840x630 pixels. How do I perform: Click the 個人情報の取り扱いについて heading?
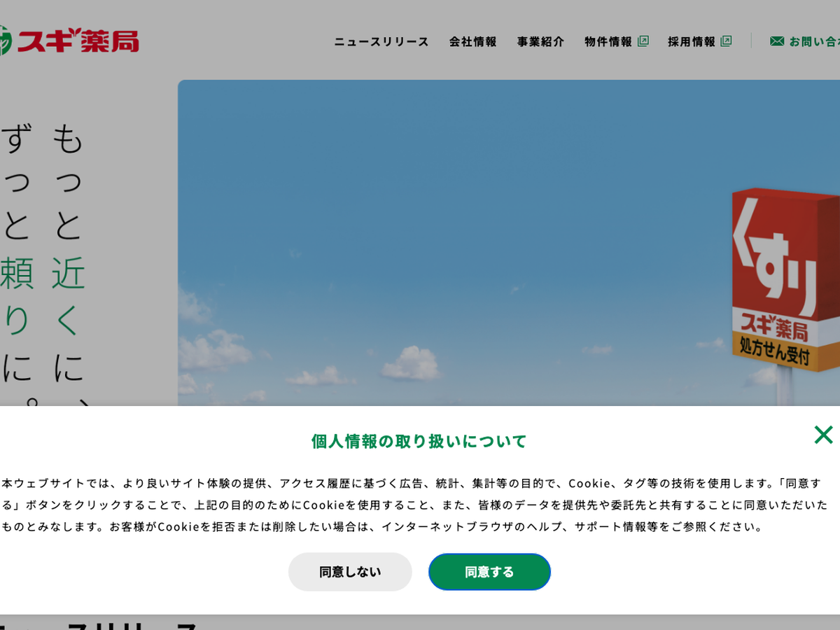point(419,442)
